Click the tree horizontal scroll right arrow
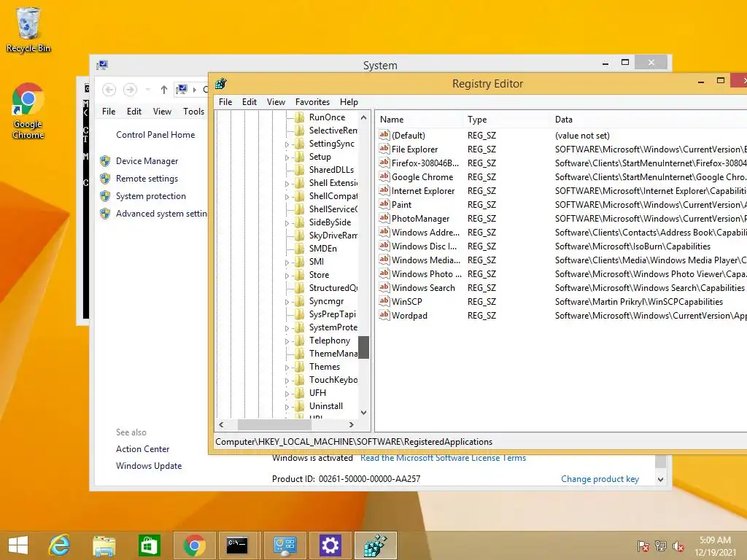Viewport: 747px width, 560px height. 351,425
